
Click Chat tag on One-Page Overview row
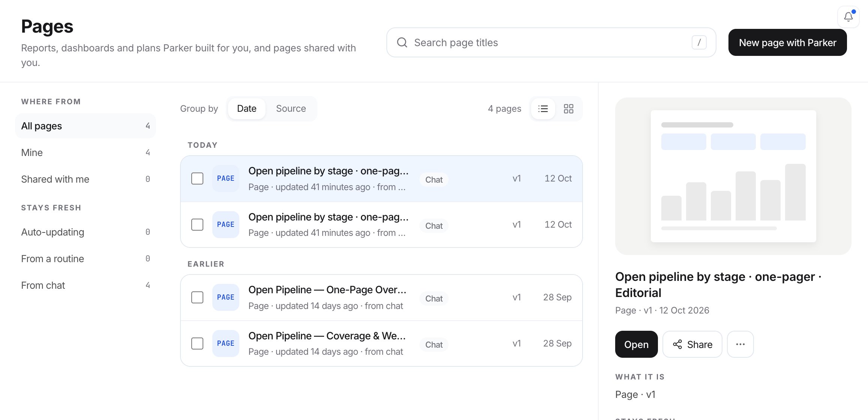pyautogui.click(x=434, y=298)
